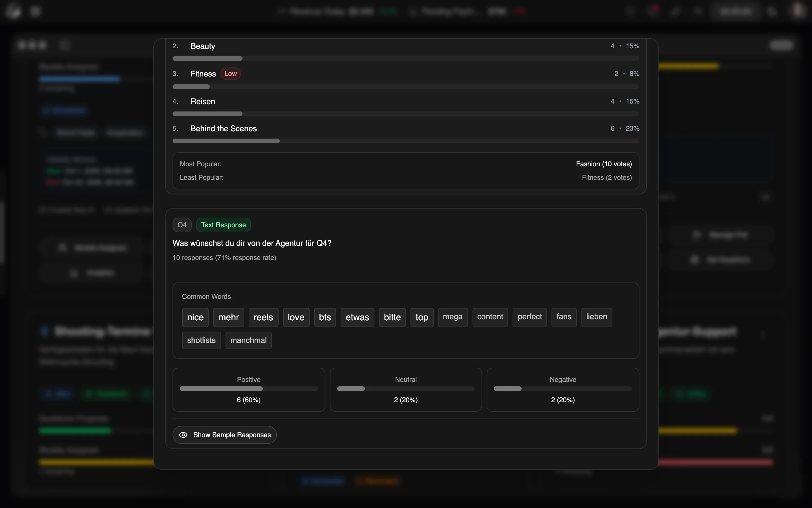Select the 'reels' common word tag
This screenshot has height=508, width=812.
point(263,317)
